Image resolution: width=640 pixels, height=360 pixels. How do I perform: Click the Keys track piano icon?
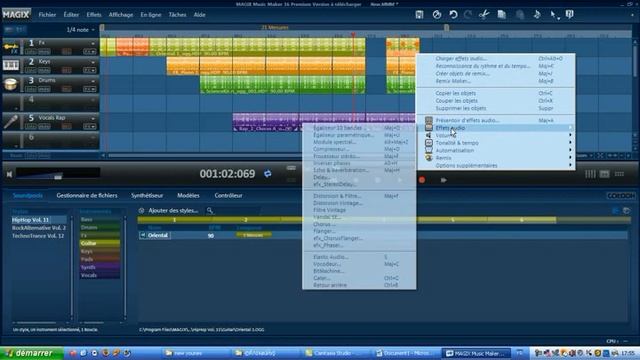click(x=11, y=65)
